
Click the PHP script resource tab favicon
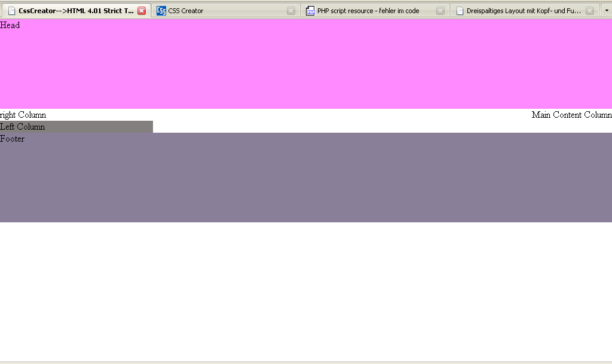[310, 11]
